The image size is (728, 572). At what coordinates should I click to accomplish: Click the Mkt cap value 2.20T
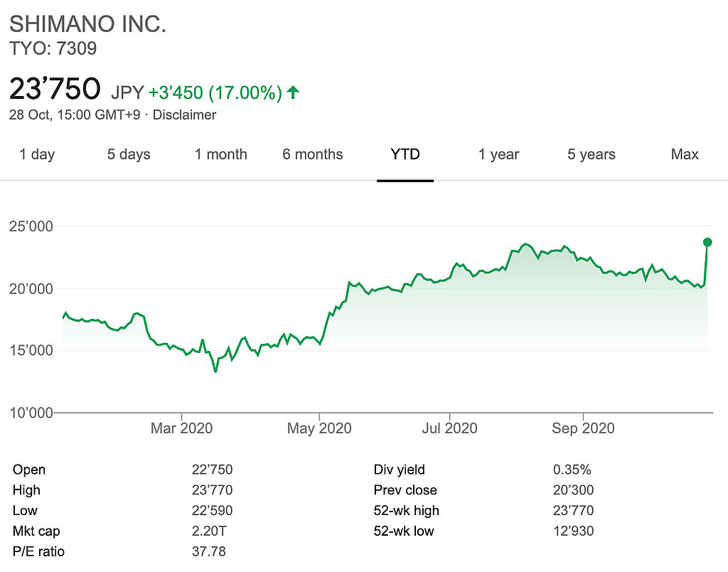[x=206, y=531]
